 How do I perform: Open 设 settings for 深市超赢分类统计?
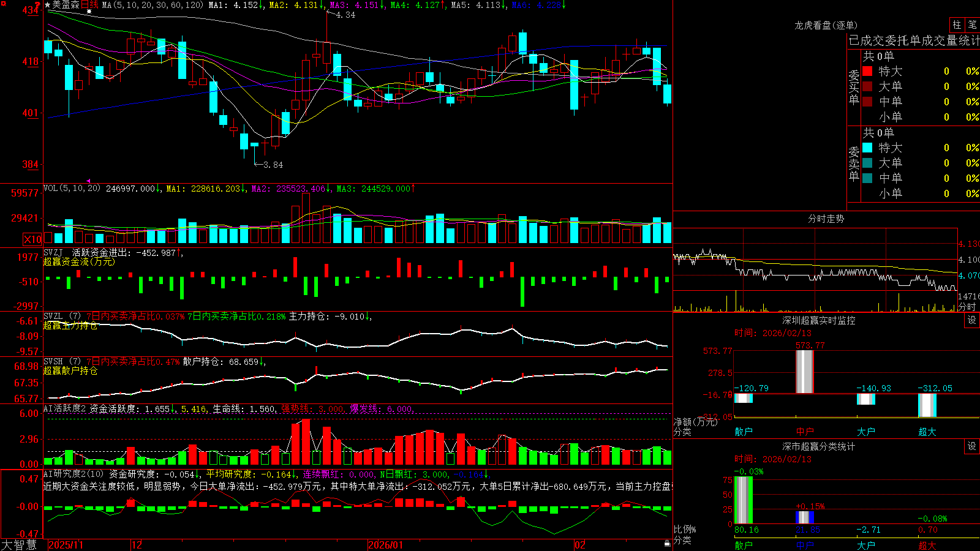[972, 446]
